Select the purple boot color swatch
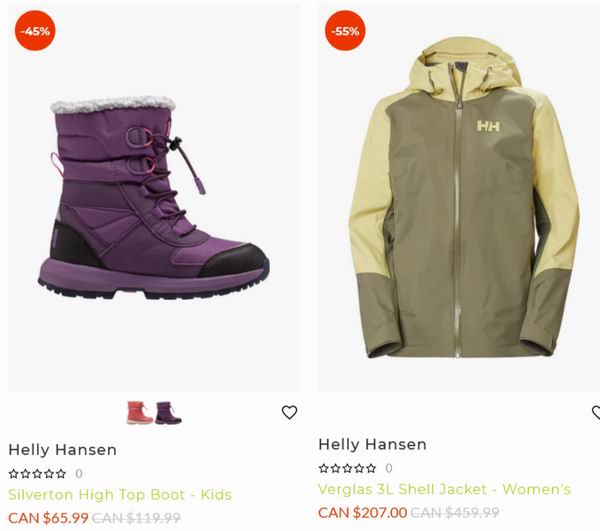Screen dimensions: 600x531 (x=168, y=412)
